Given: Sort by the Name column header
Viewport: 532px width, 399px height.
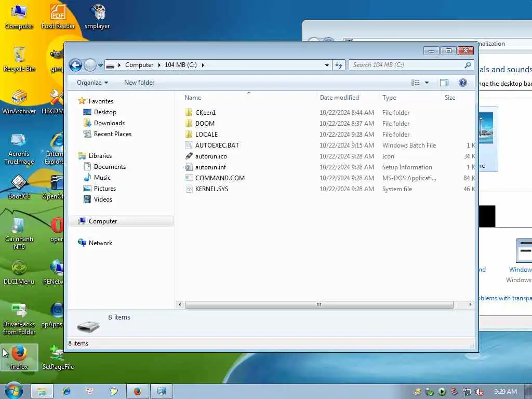Looking at the screenshot, I should (x=193, y=98).
